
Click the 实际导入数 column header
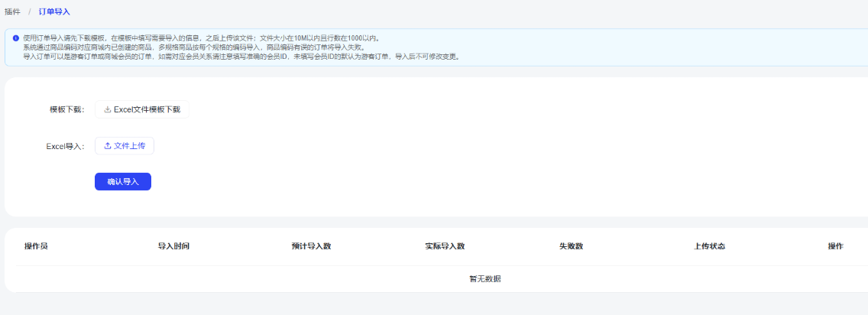click(445, 246)
